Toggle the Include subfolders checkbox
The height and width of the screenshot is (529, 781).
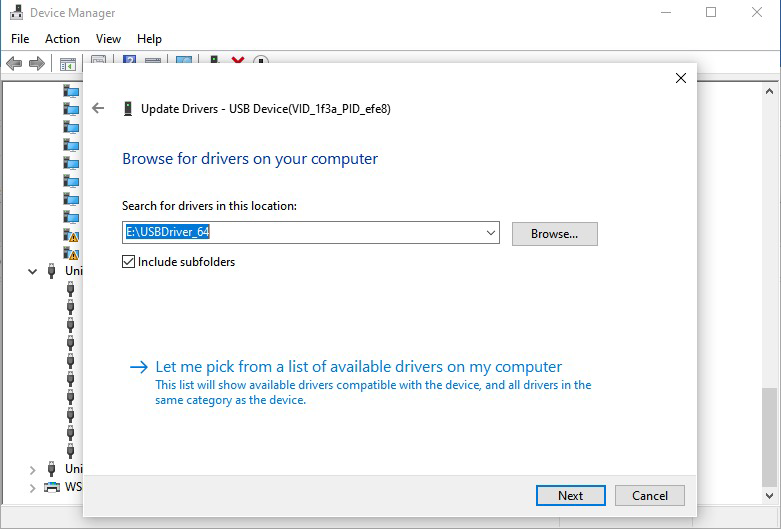tap(129, 262)
